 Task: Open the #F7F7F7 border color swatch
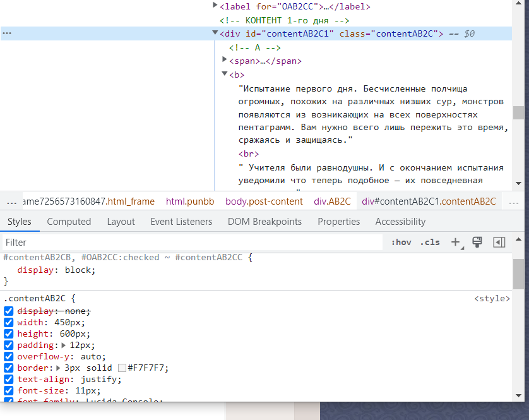(x=122, y=368)
